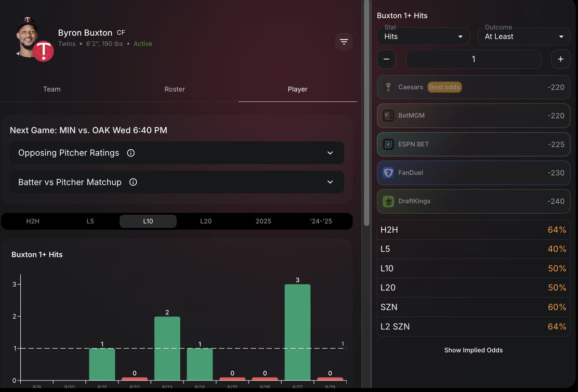
Task: Click the 8/17 bar showing 3 hits
Action: point(298,332)
